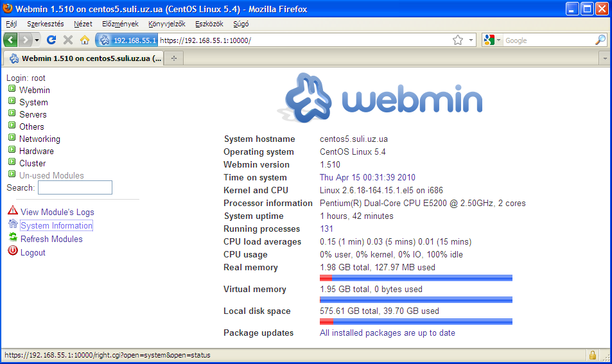
Task: Click the red Logout power icon
Action: (x=13, y=251)
